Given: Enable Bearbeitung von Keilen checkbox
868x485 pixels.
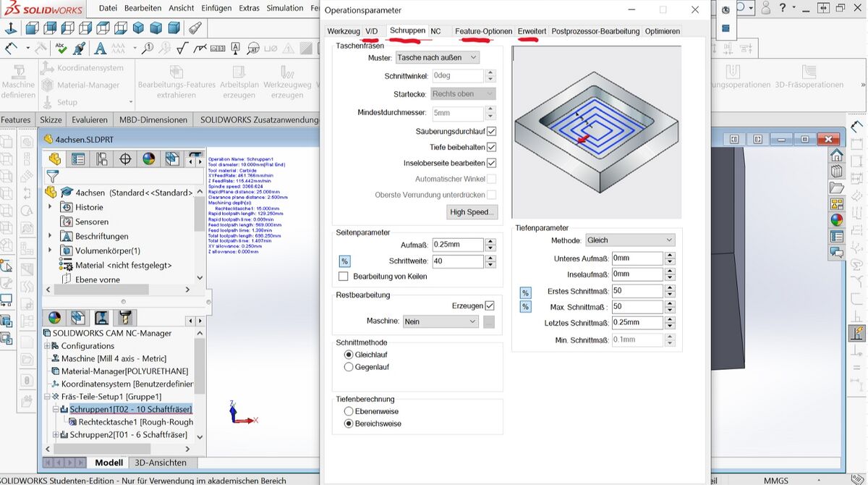Looking at the screenshot, I should pyautogui.click(x=344, y=277).
